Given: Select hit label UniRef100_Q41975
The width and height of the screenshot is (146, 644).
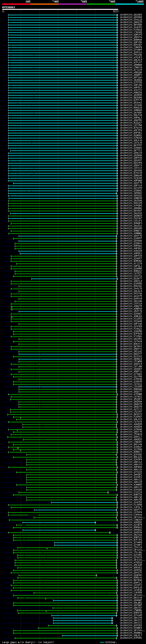Looking at the screenshot, I should pos(131,296).
